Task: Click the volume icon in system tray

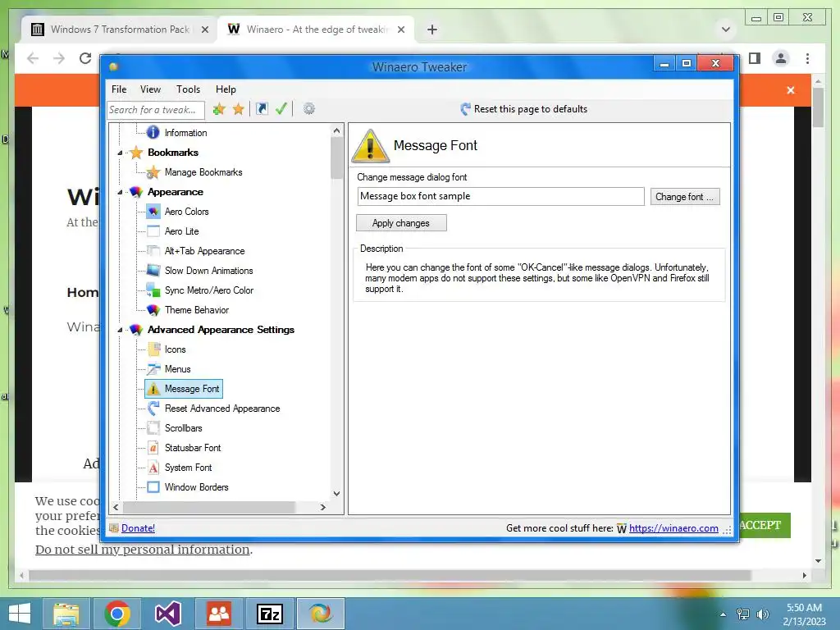Action: (762, 614)
